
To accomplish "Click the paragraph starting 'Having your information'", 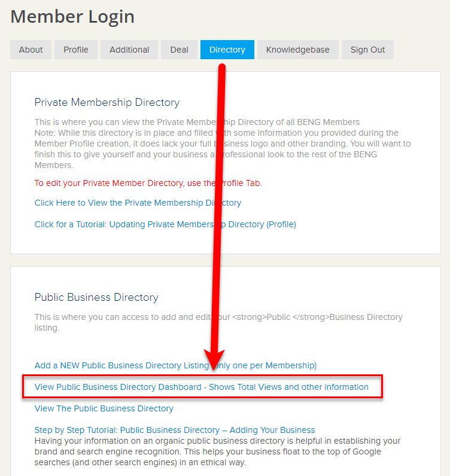I will (x=217, y=451).
